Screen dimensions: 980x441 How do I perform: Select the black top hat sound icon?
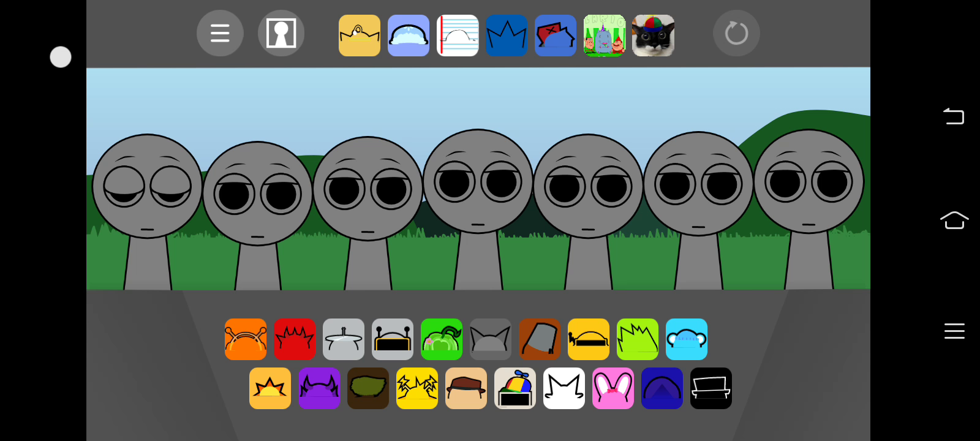click(x=711, y=388)
